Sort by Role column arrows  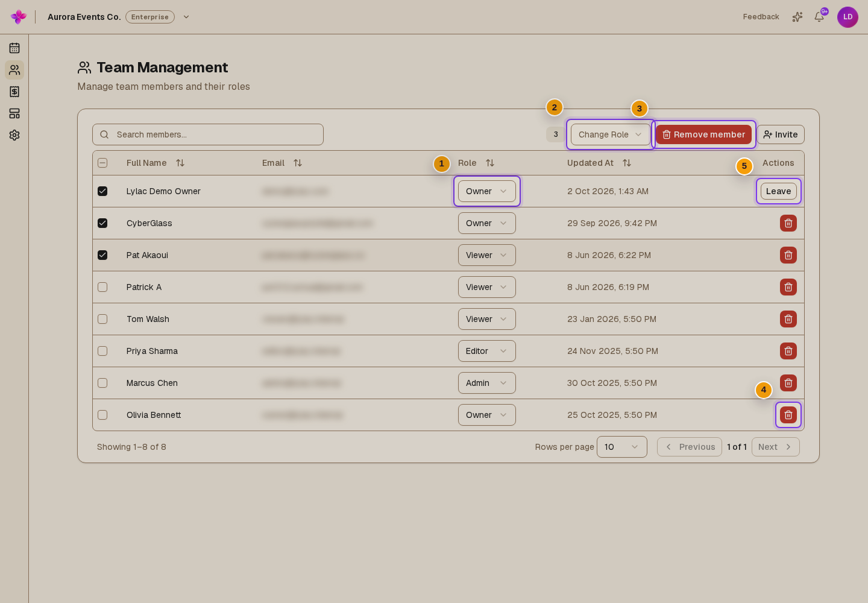(x=490, y=163)
